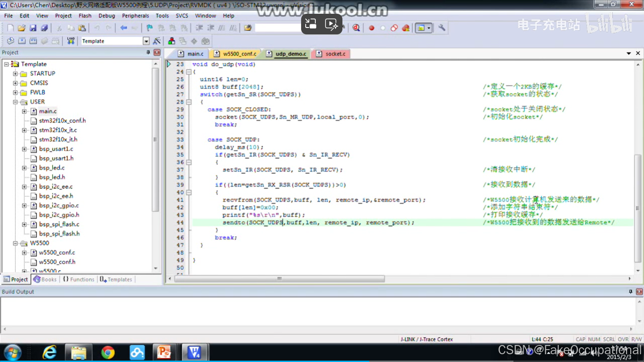Open Options for Target magic wand icon
Screen dimensions: 644x362
[157, 41]
